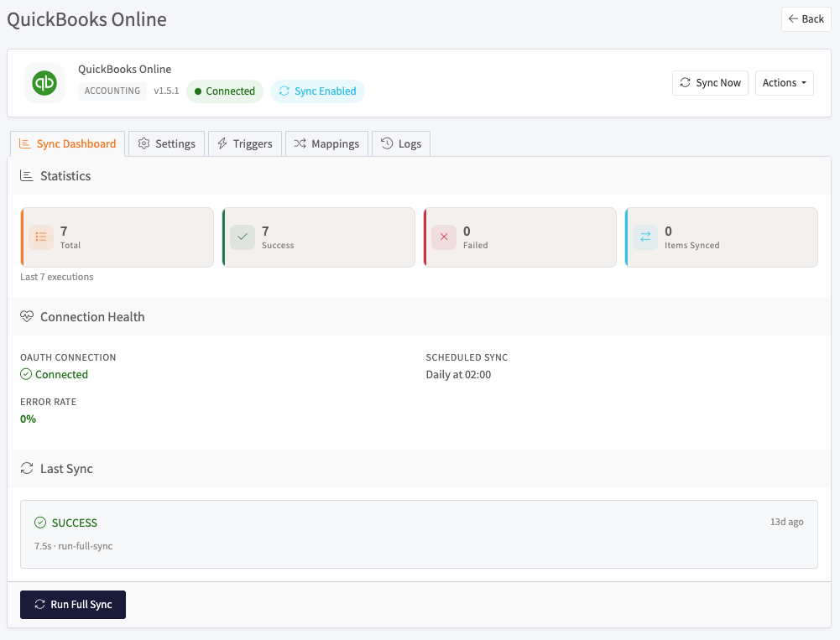
Task: Click the SUCCESS check-circle icon
Action: 40,523
